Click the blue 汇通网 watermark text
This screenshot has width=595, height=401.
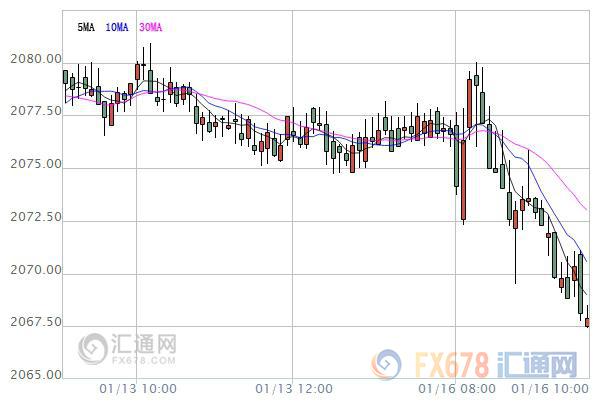pos(537,365)
